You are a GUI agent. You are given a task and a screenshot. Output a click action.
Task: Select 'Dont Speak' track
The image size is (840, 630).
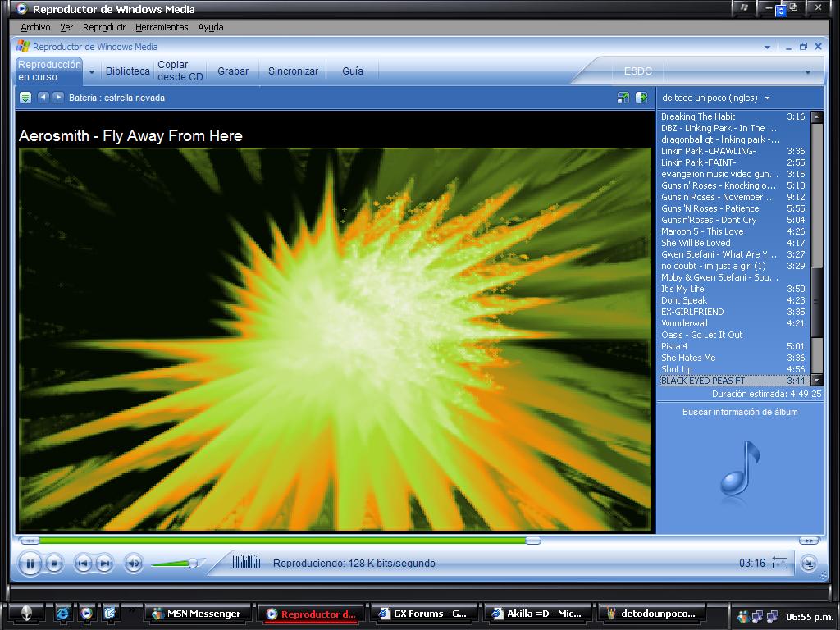pyautogui.click(x=733, y=300)
